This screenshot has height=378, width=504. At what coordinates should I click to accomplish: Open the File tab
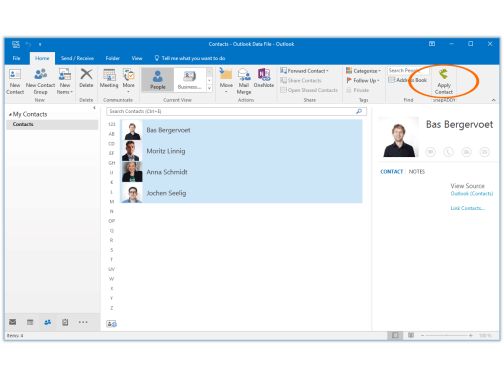click(16, 58)
